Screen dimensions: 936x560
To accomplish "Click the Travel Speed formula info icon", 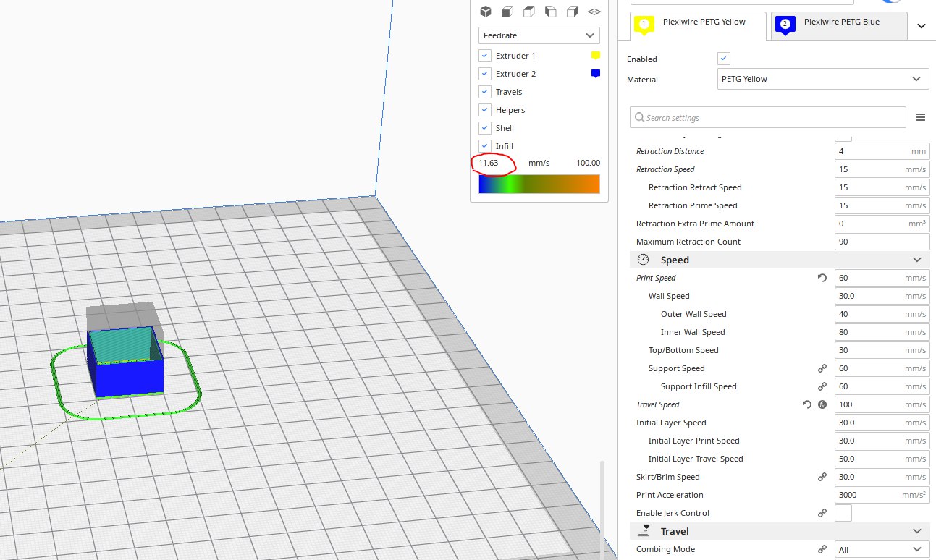I will 822,404.
